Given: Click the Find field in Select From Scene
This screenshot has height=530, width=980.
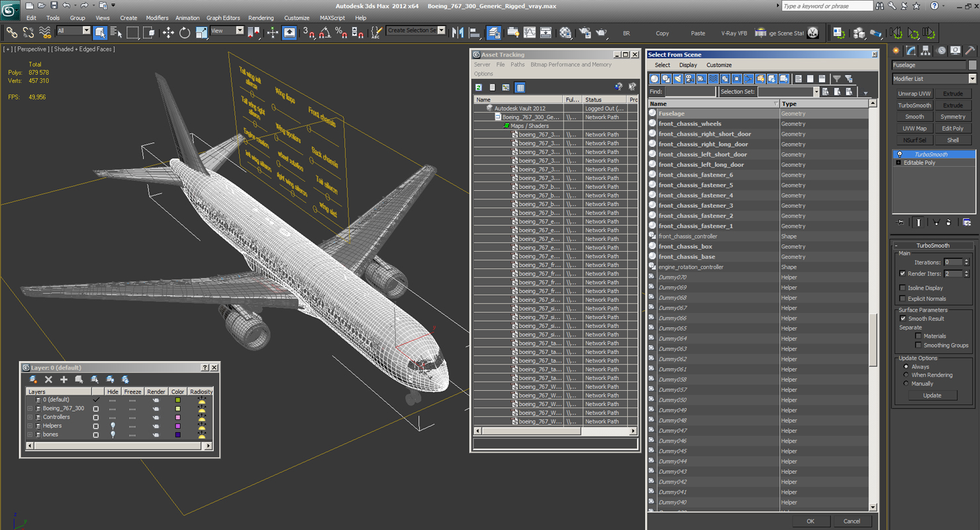Looking at the screenshot, I should tap(689, 92).
